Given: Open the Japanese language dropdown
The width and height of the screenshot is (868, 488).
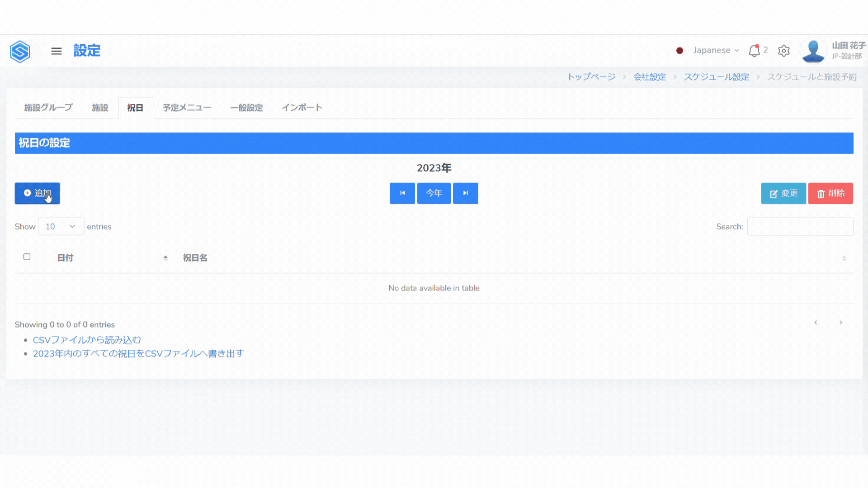Looking at the screenshot, I should [x=716, y=51].
